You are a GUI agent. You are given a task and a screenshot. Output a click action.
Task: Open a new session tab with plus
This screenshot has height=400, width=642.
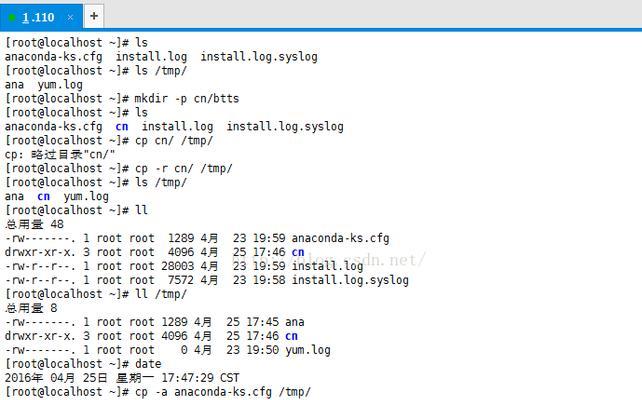[x=94, y=16]
